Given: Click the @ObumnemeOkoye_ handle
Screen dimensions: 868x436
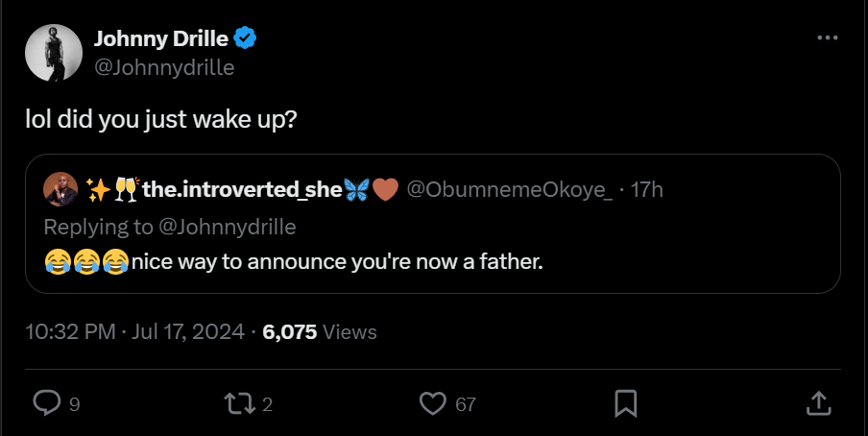Looking at the screenshot, I should click(x=510, y=190).
